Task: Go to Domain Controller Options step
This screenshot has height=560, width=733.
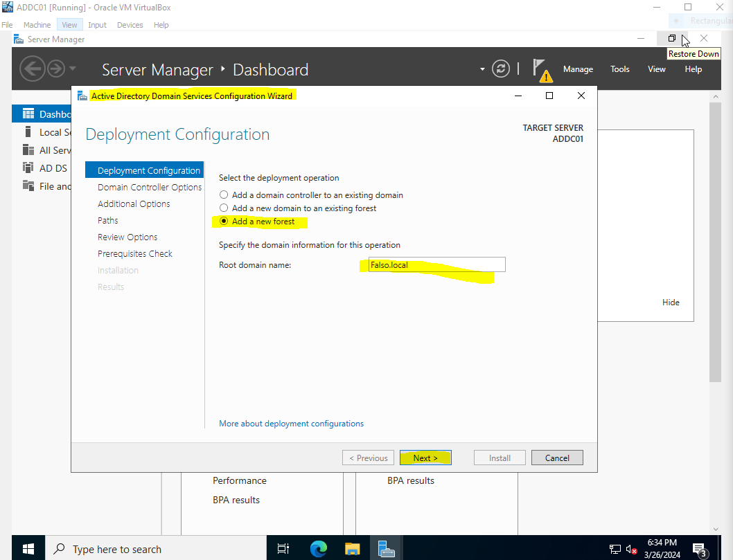Action: [150, 187]
